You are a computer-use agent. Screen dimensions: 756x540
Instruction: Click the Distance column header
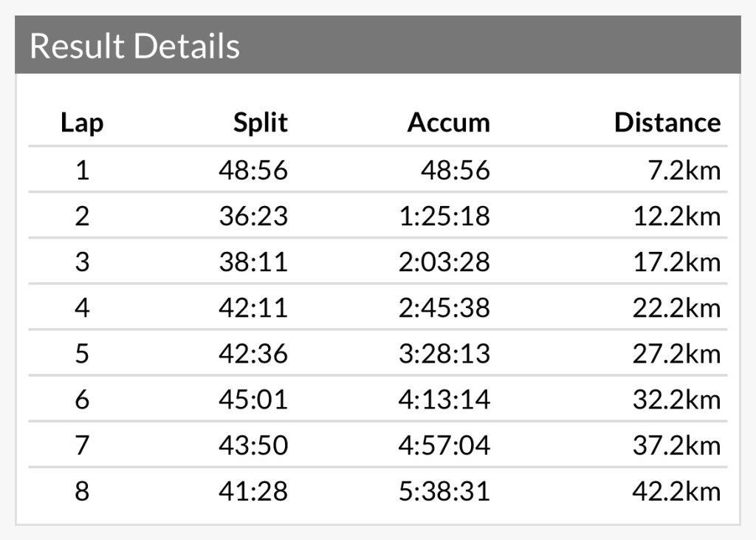click(x=667, y=123)
